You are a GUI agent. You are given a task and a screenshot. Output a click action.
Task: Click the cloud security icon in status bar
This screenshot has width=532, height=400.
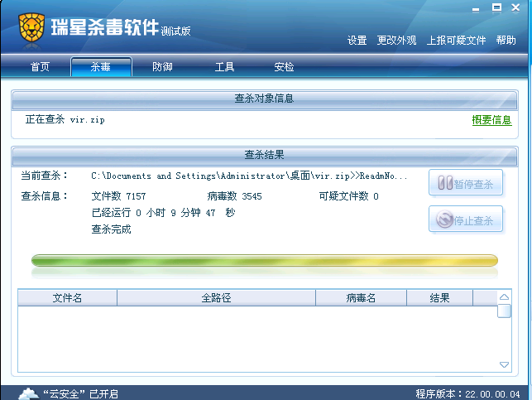click(x=29, y=394)
